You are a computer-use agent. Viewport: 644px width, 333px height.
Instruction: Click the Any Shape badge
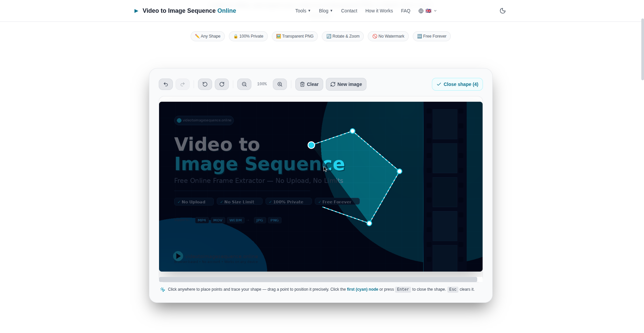[x=208, y=36]
